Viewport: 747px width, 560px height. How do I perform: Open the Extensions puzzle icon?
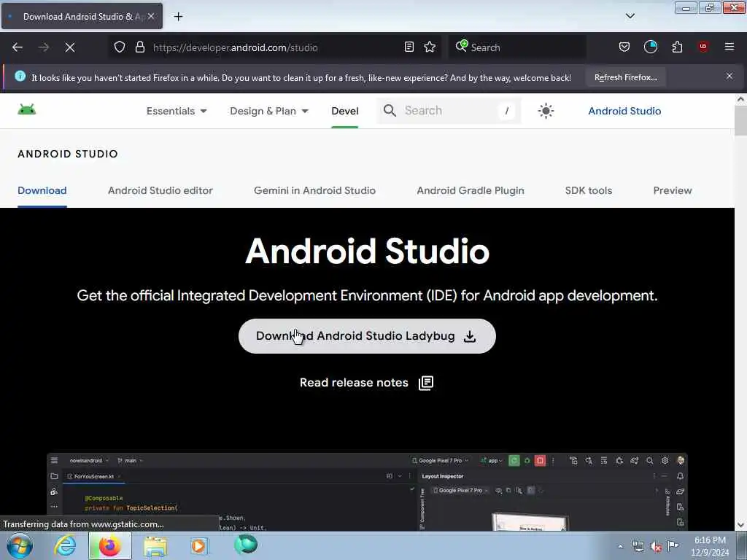tap(677, 47)
